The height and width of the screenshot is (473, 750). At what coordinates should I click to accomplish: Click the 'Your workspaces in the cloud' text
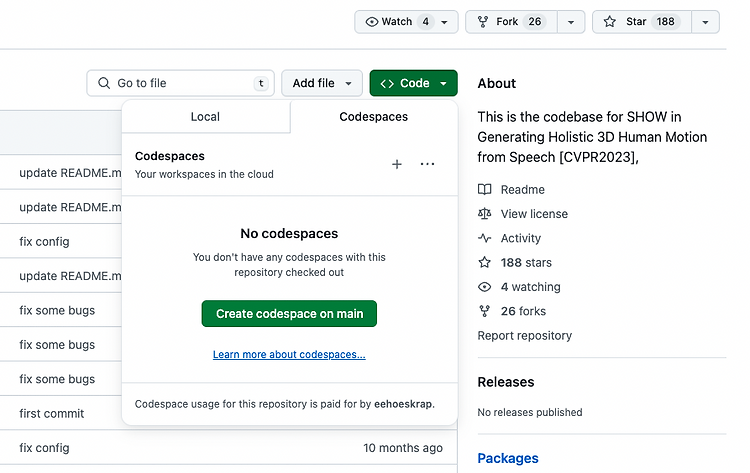pyautogui.click(x=204, y=175)
